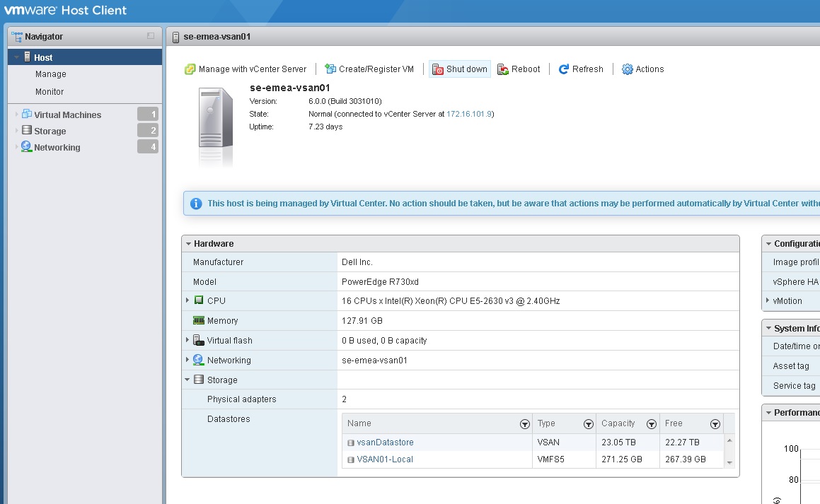This screenshot has width=820, height=504.
Task: Click the Storage icon in Navigator
Action: tap(27, 130)
